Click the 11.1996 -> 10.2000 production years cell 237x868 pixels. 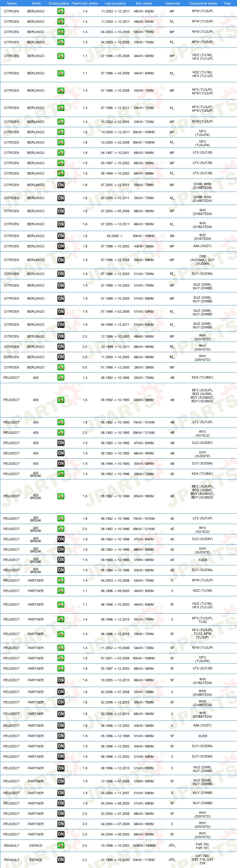115,860
